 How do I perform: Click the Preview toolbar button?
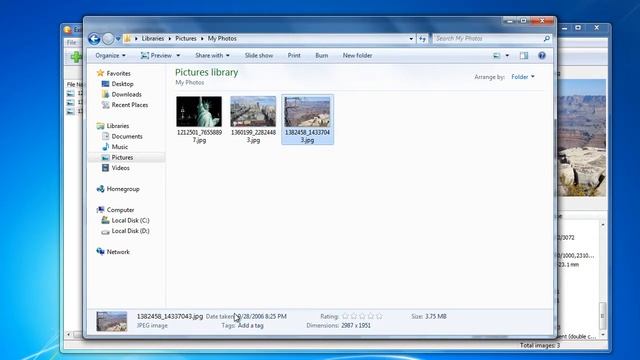[x=156, y=56]
